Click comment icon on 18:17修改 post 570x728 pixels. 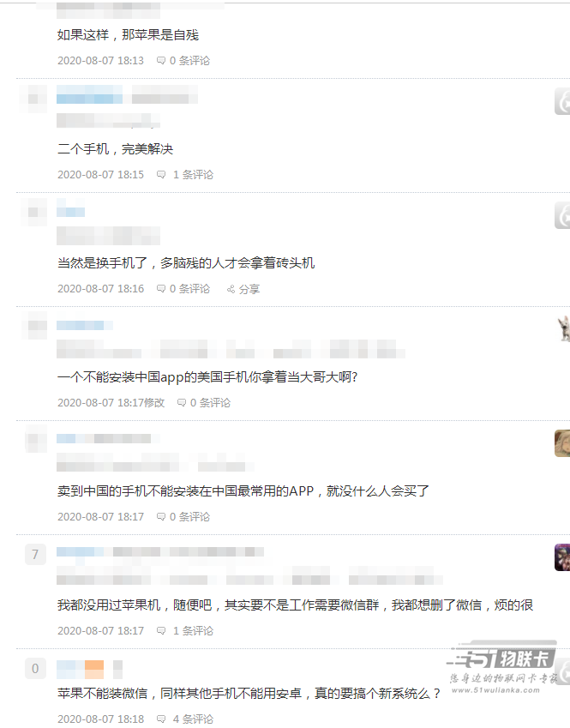tap(182, 402)
